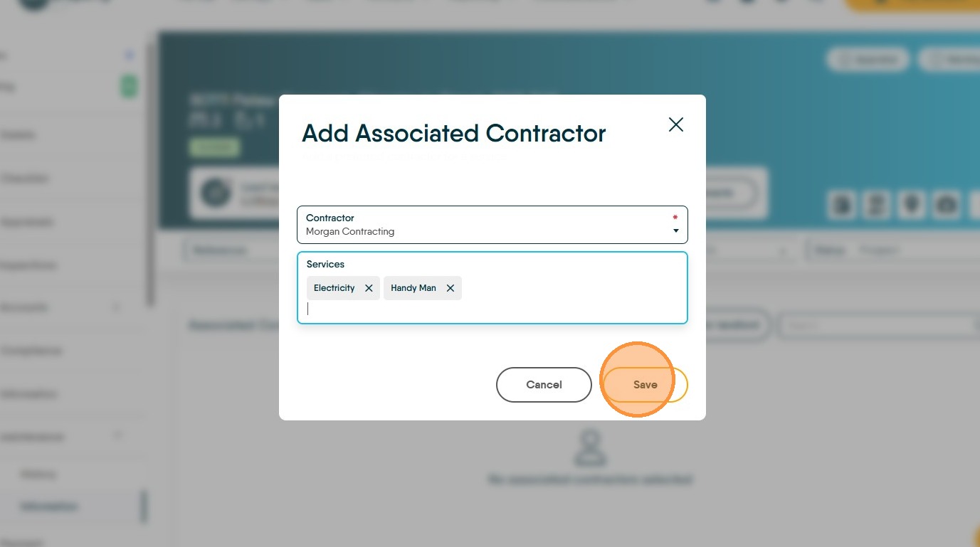Remove the Electricity service tag
980x547 pixels.
click(x=369, y=288)
